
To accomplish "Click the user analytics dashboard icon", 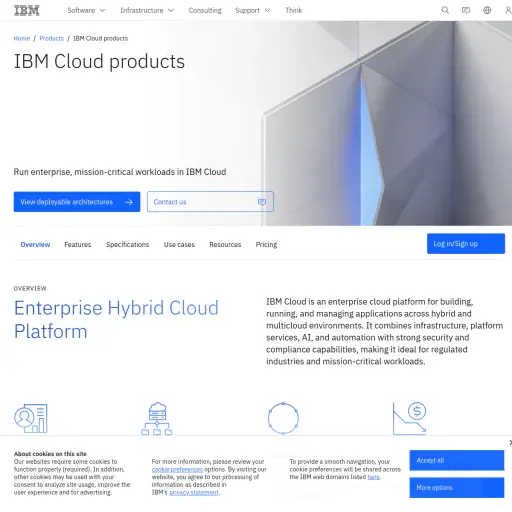I will pos(31,418).
